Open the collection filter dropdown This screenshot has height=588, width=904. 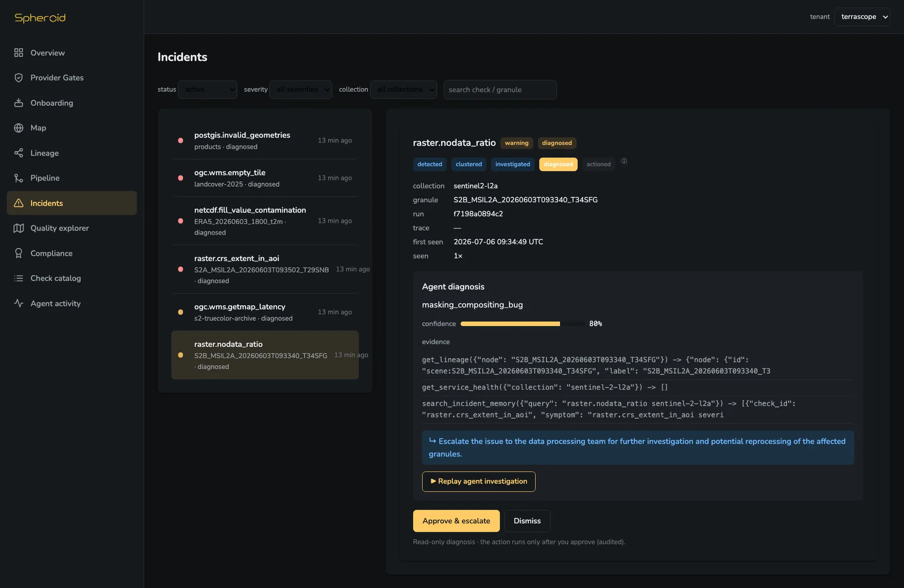click(404, 89)
